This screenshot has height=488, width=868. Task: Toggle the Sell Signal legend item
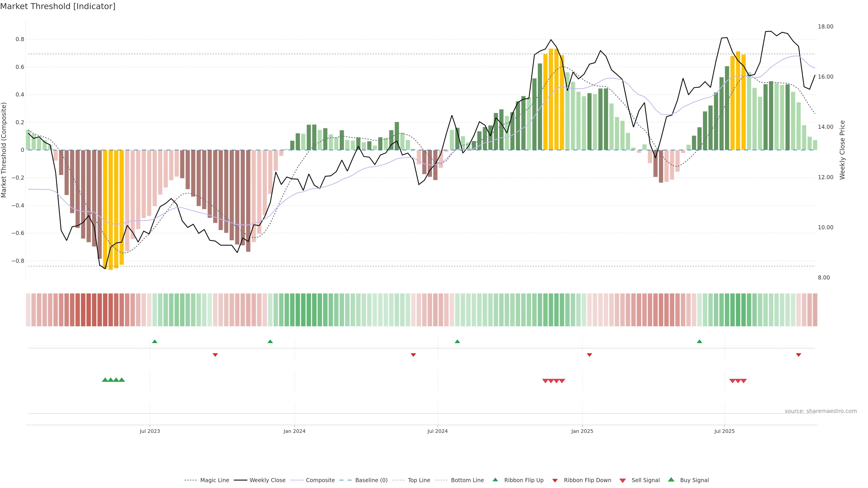pyautogui.click(x=645, y=480)
